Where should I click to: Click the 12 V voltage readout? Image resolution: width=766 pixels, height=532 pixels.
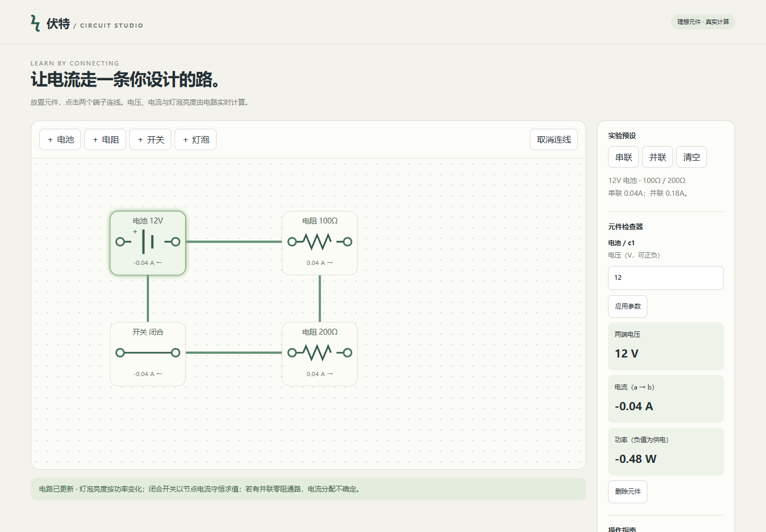(627, 354)
